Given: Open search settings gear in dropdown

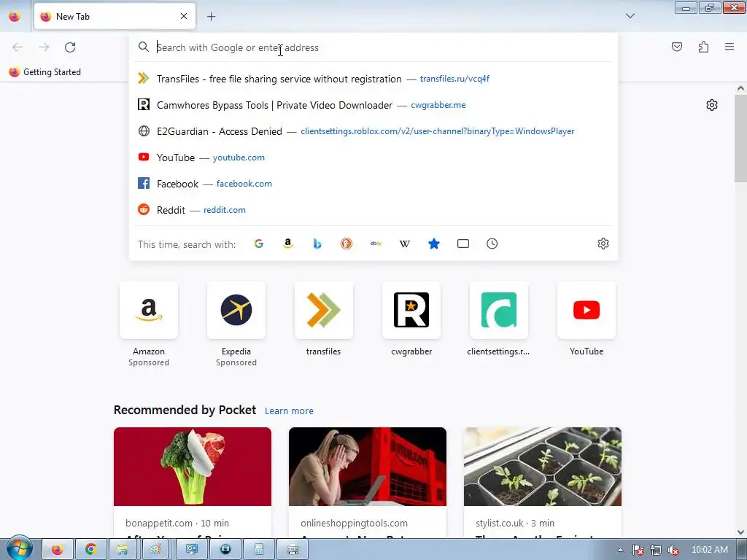Looking at the screenshot, I should pos(603,244).
